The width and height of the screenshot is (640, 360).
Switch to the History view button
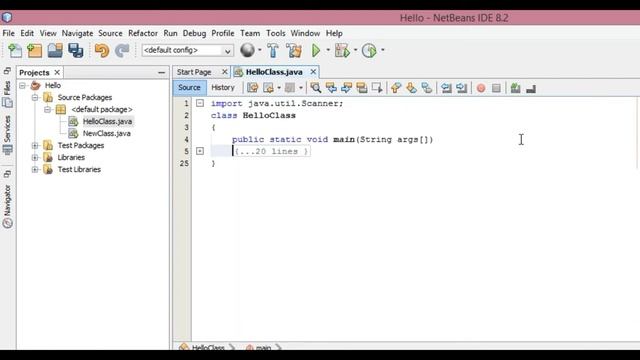223,88
